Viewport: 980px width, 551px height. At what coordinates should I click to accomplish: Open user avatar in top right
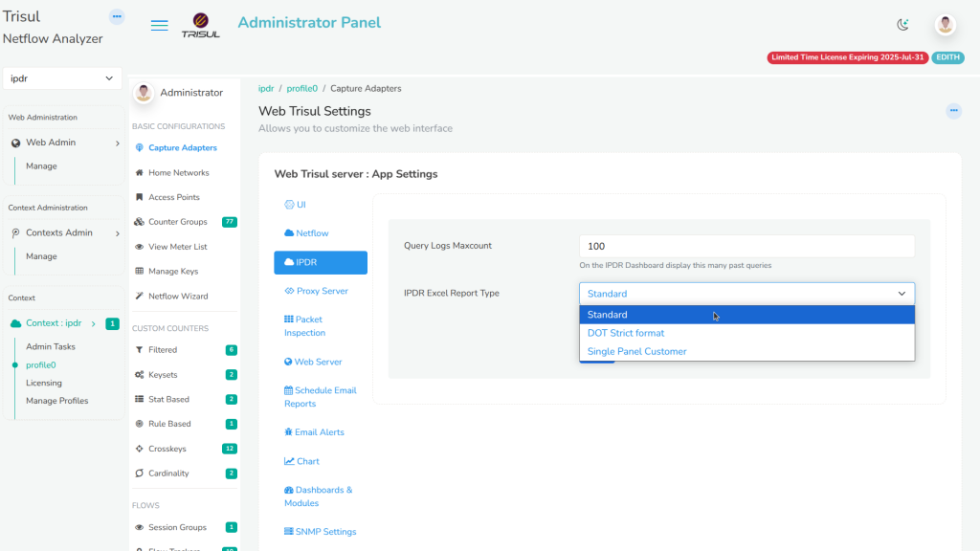[945, 25]
